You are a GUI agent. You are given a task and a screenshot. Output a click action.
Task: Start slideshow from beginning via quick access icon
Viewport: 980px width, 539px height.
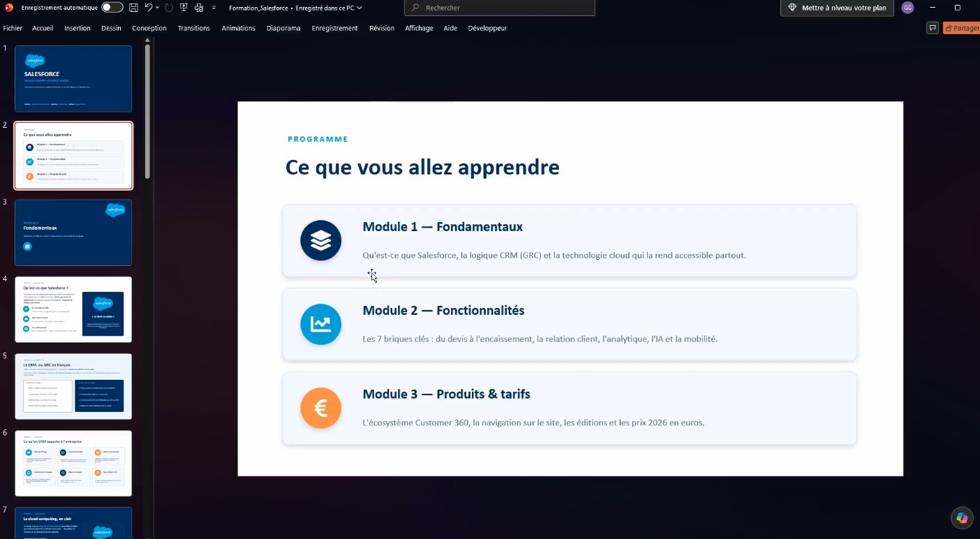tap(184, 8)
